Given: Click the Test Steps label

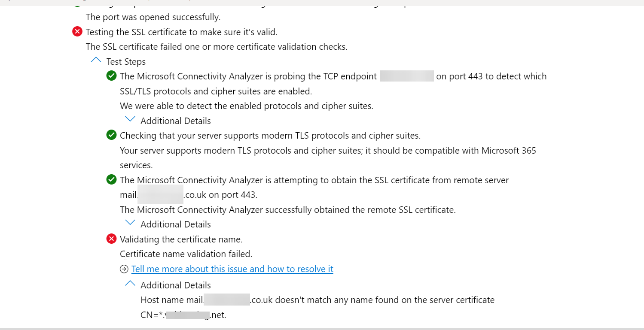Looking at the screenshot, I should [126, 62].
